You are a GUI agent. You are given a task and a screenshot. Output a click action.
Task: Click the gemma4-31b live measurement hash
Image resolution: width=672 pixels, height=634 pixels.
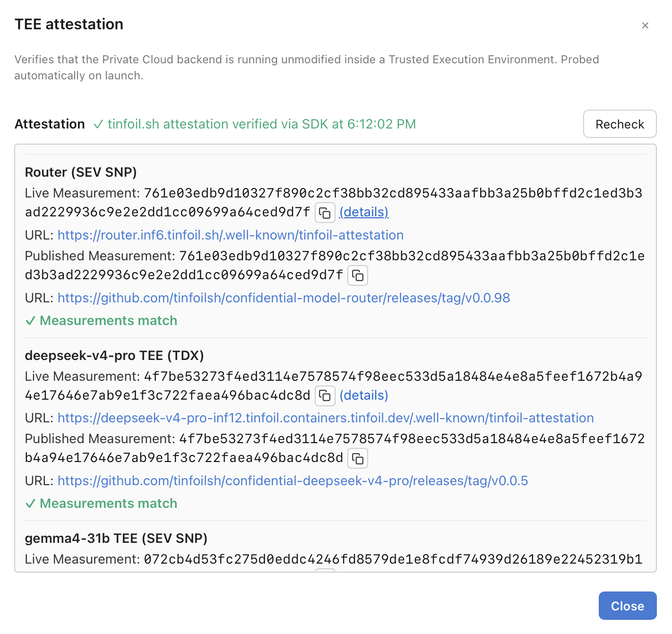tap(393, 559)
